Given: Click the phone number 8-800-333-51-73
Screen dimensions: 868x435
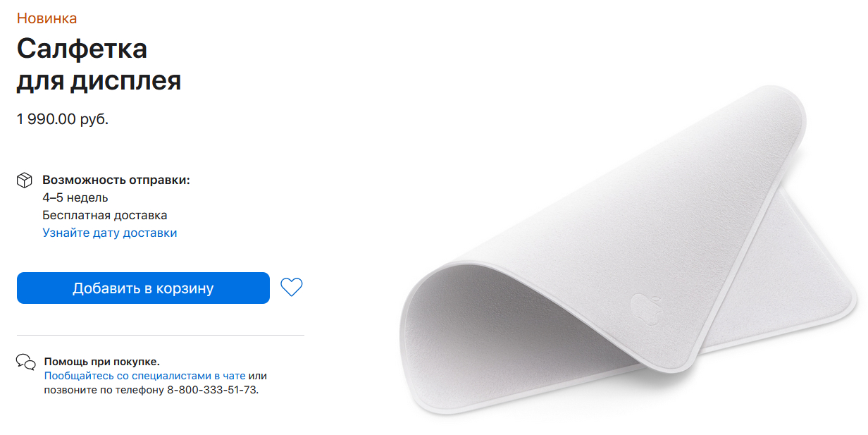Looking at the screenshot, I should [211, 389].
